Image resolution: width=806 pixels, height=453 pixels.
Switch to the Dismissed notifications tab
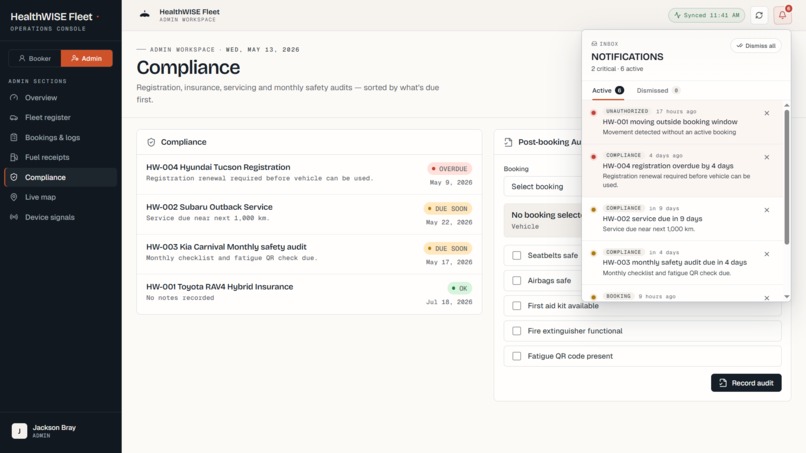coord(658,90)
